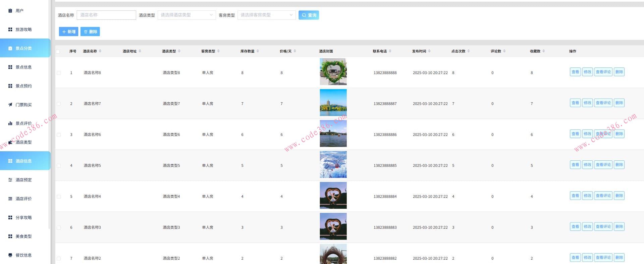Focus the 酒店名称 search input

coord(106,15)
